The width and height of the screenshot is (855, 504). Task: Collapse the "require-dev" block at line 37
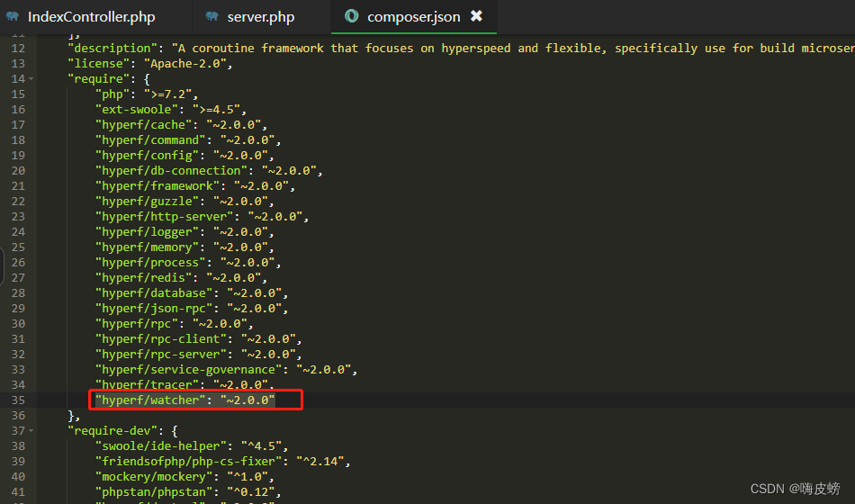pyautogui.click(x=31, y=431)
